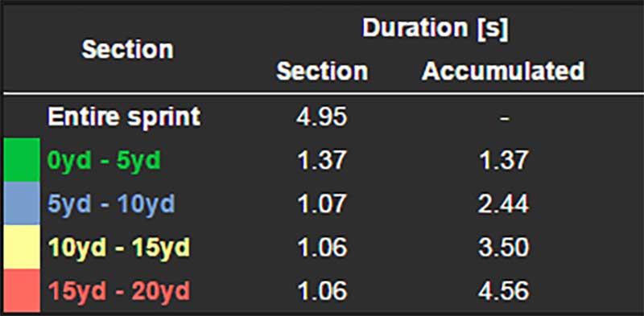This screenshot has height=316, width=644.
Task: Click the 4.95 entire sprint duration value
Action: pos(322,117)
